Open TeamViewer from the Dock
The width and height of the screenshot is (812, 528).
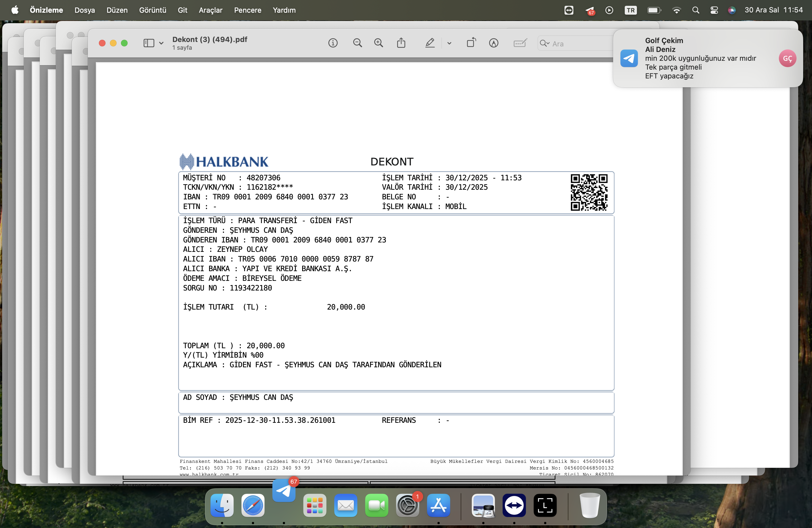click(514, 505)
